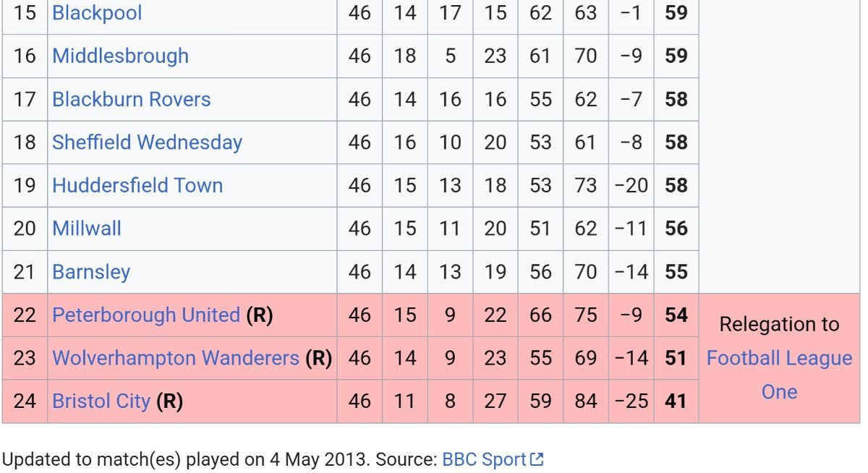Screen dimensions: 868x473
Task: Click the 'Relegation to' text cell
Action: pos(779,325)
